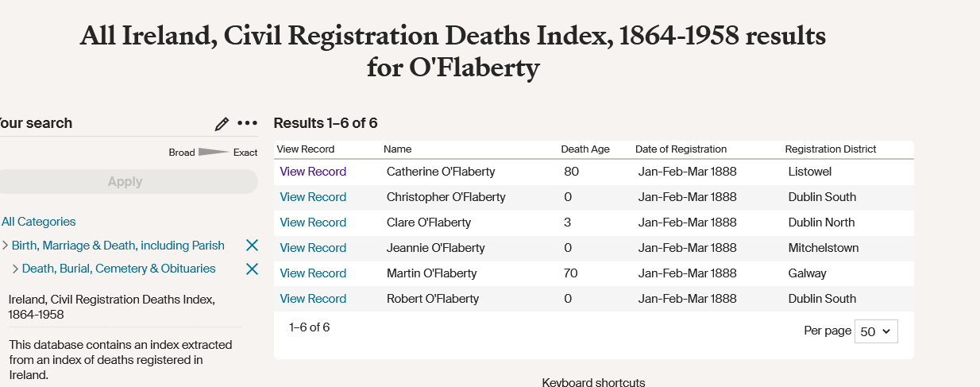
Task: Click the Registration District column header
Action: pos(831,149)
